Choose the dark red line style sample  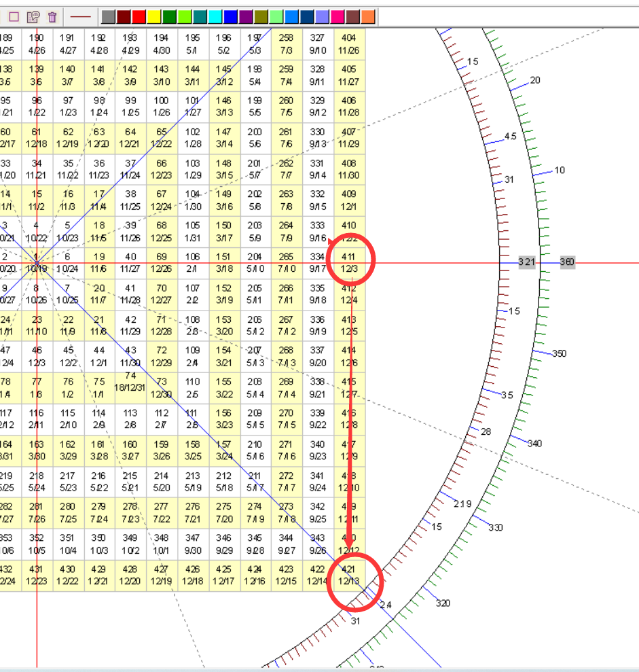click(81, 17)
